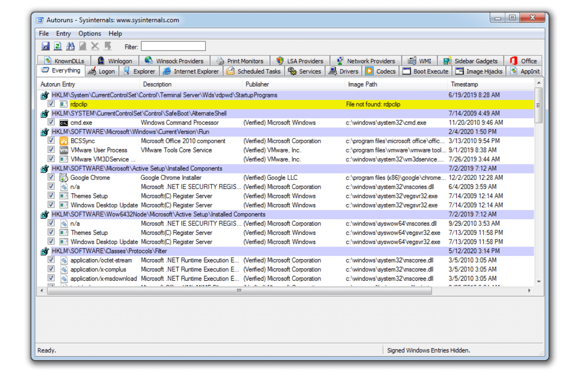Click the Properties page toolbar icon

click(x=83, y=46)
